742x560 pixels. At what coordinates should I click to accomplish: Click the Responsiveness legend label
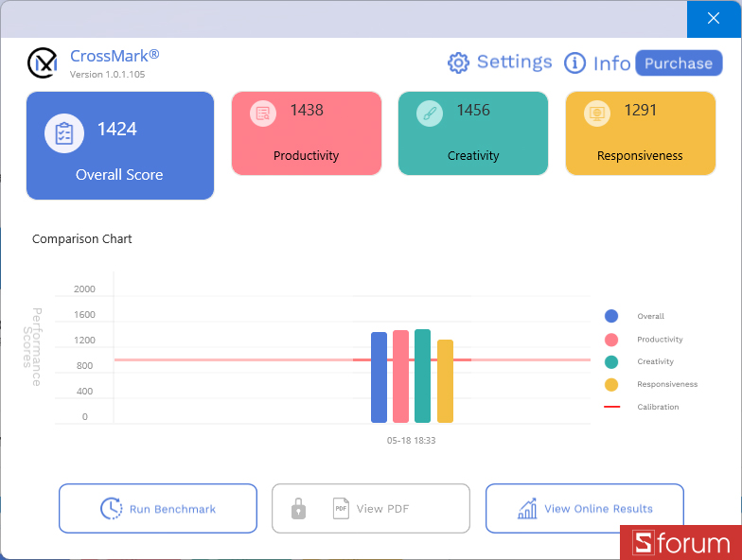click(x=667, y=384)
